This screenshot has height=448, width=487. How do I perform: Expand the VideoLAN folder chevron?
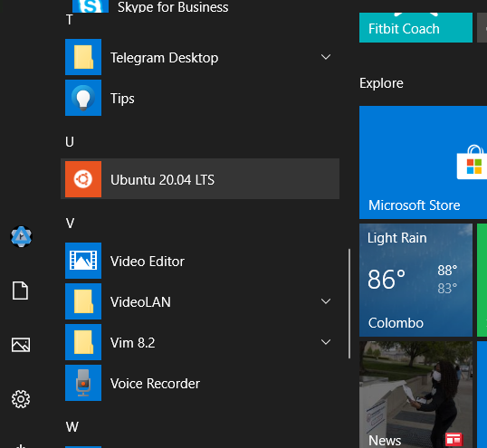(326, 301)
